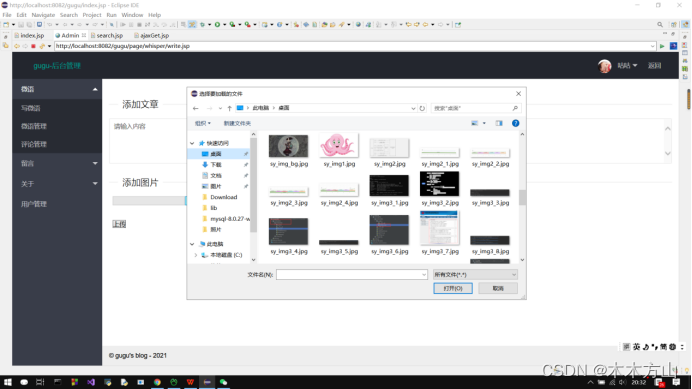Click Eclipse green Run toolbar icon
This screenshot has height=389, width=692.
(x=217, y=25)
